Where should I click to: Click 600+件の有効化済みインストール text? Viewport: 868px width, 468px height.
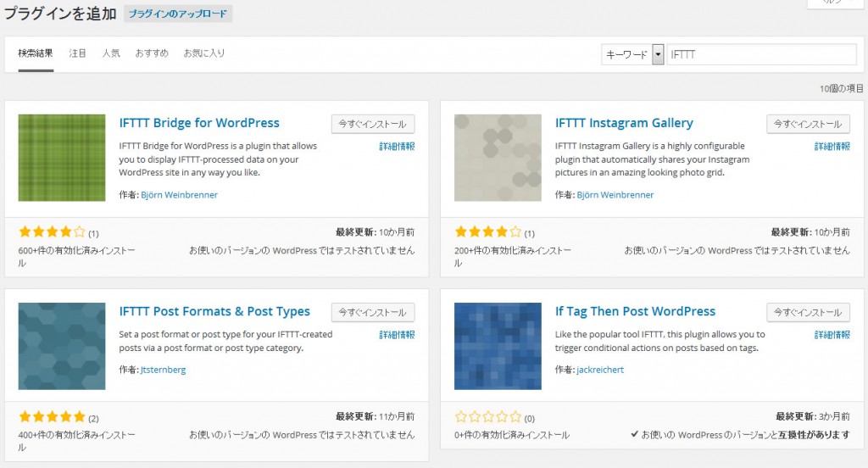(x=76, y=256)
